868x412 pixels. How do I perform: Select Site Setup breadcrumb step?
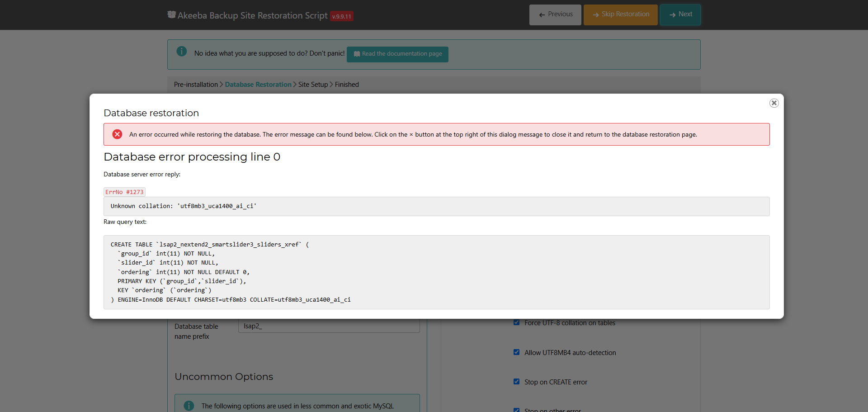click(313, 85)
